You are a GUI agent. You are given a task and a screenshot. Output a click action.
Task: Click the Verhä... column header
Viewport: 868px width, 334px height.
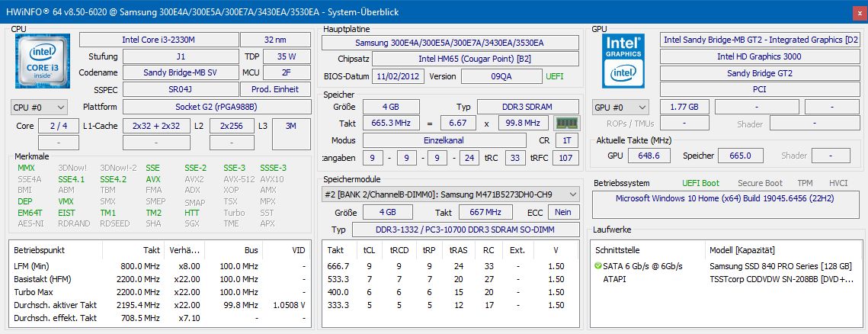click(184, 250)
